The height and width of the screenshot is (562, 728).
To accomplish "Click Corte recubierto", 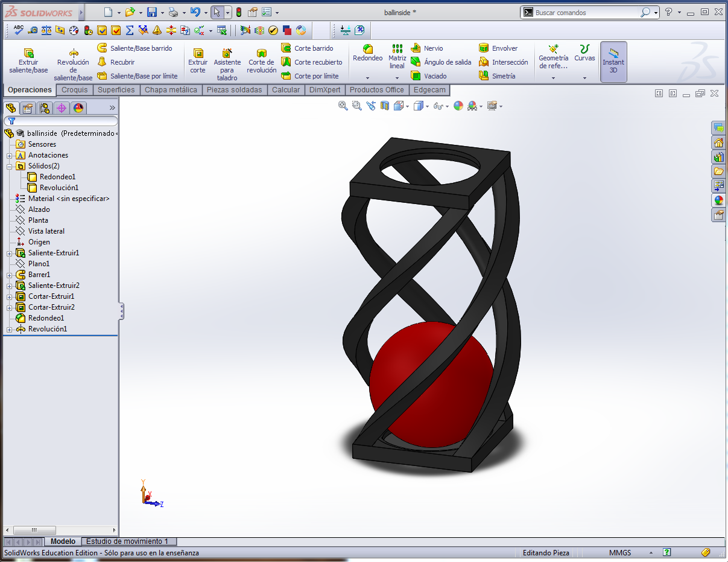I will pos(312,62).
